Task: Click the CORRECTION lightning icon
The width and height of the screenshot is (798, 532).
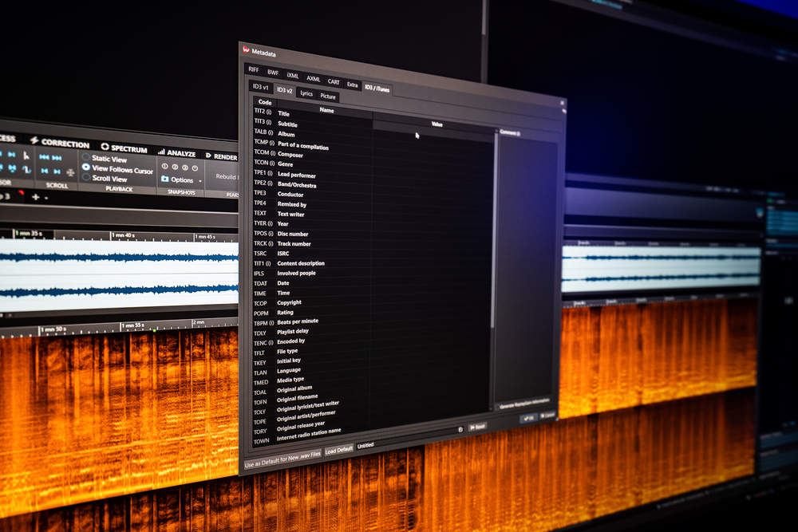Action: point(34,141)
